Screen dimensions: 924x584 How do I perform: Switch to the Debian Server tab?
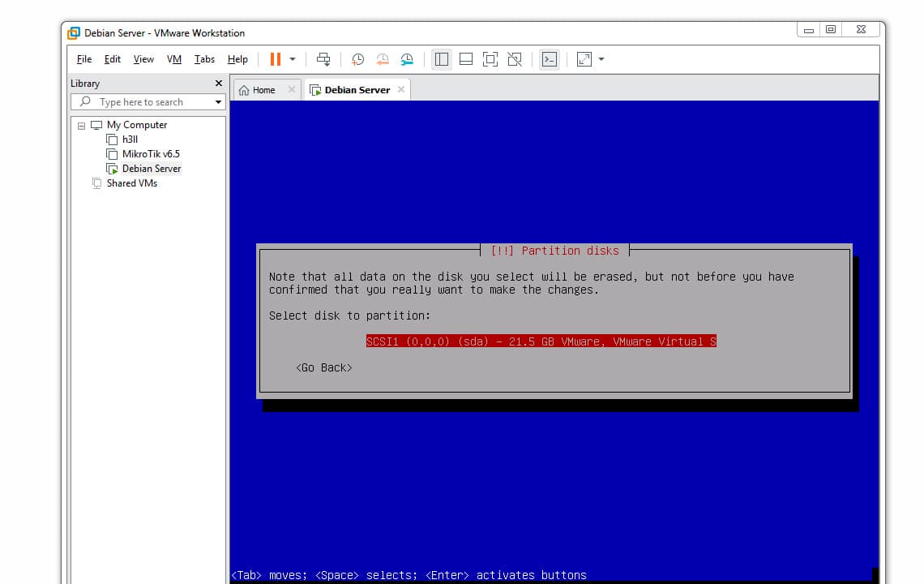click(x=357, y=90)
